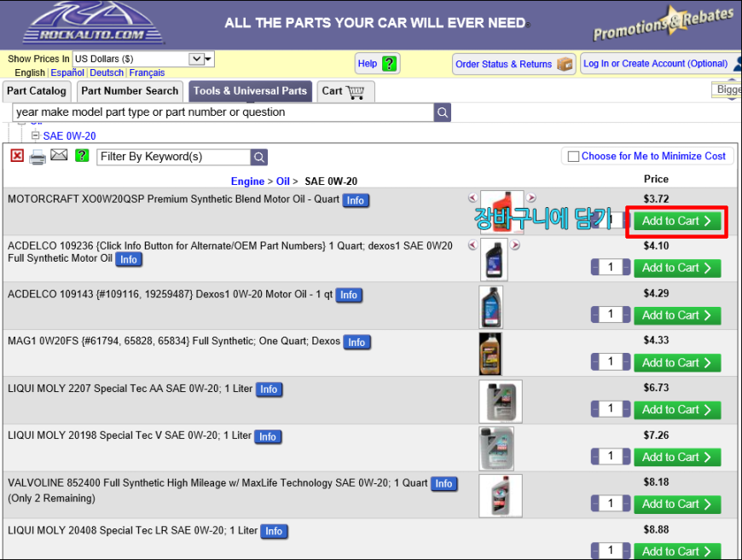742x560 pixels.
Task: Click the Filter By Keyword(s) field
Action: (x=174, y=157)
